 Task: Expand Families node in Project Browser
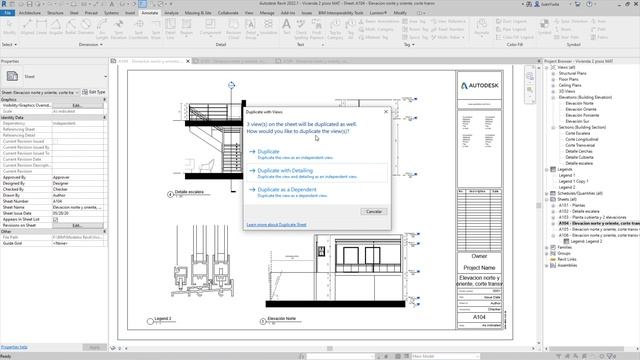[x=547, y=247]
